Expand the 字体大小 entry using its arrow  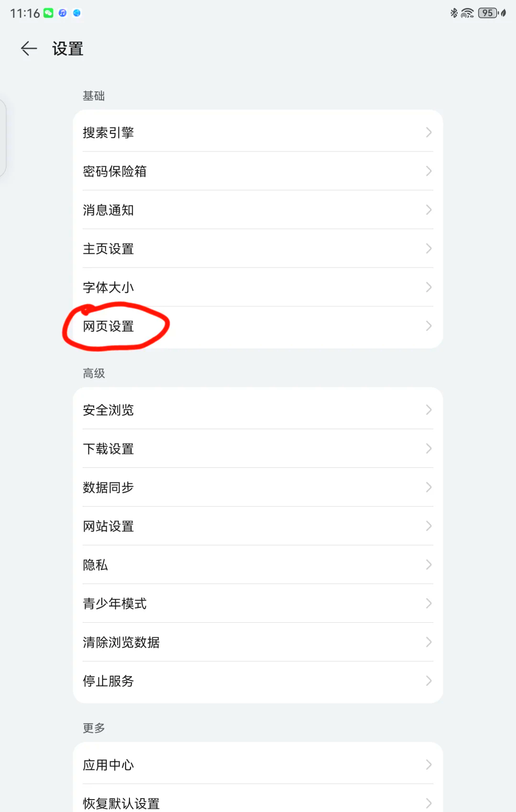pos(428,287)
